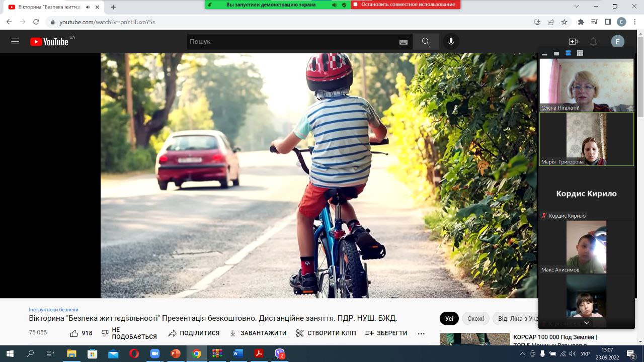Open the on-screen keyboard in the search box
This screenshot has height=362, width=644.
(x=403, y=42)
